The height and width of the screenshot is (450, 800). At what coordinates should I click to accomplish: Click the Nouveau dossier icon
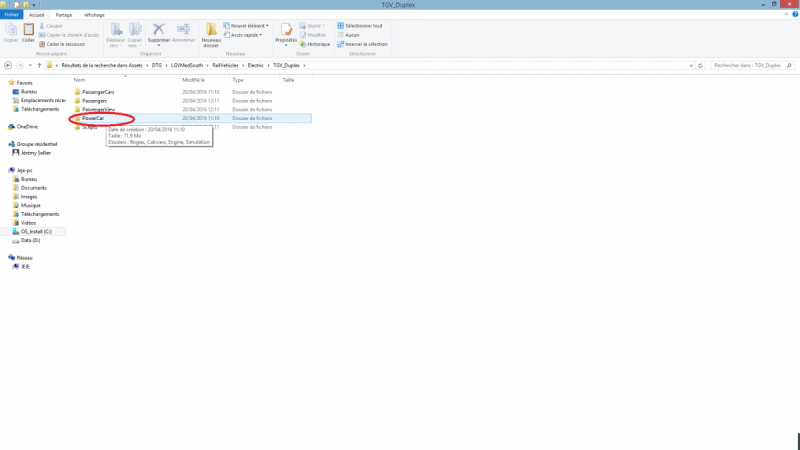coord(211,30)
